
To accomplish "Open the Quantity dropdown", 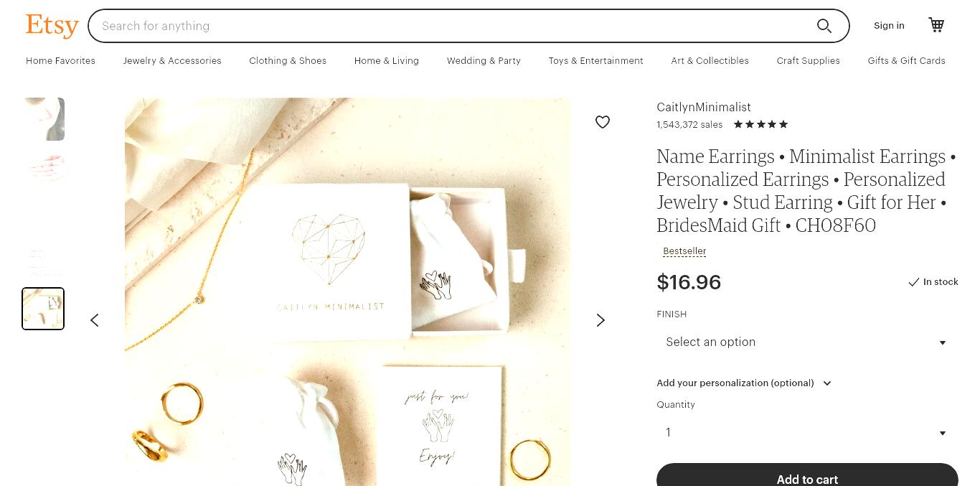I will click(x=807, y=433).
